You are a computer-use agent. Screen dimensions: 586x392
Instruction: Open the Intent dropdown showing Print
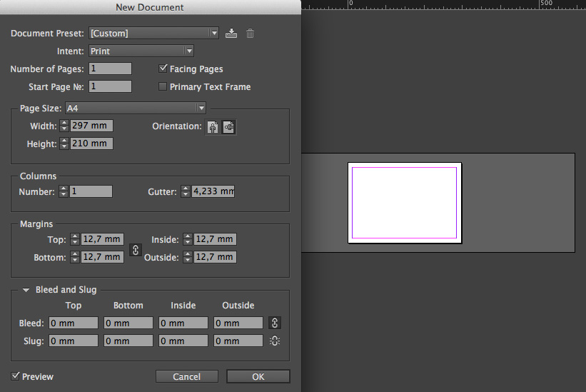coord(141,51)
